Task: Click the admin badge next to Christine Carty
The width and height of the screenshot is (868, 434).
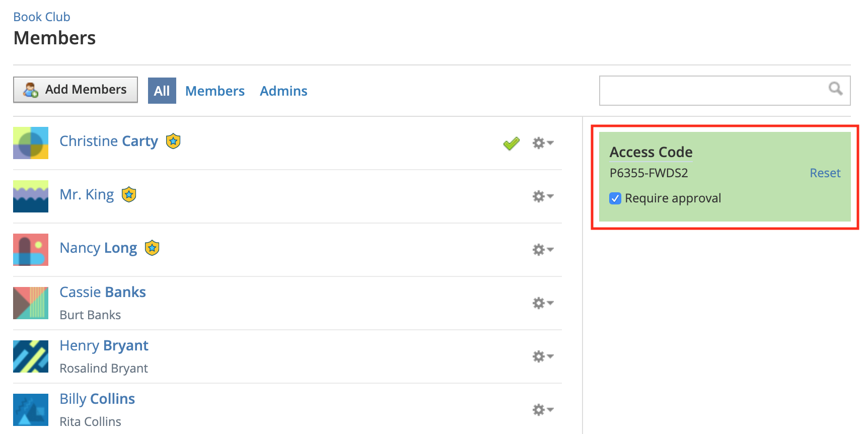Action: pos(173,141)
